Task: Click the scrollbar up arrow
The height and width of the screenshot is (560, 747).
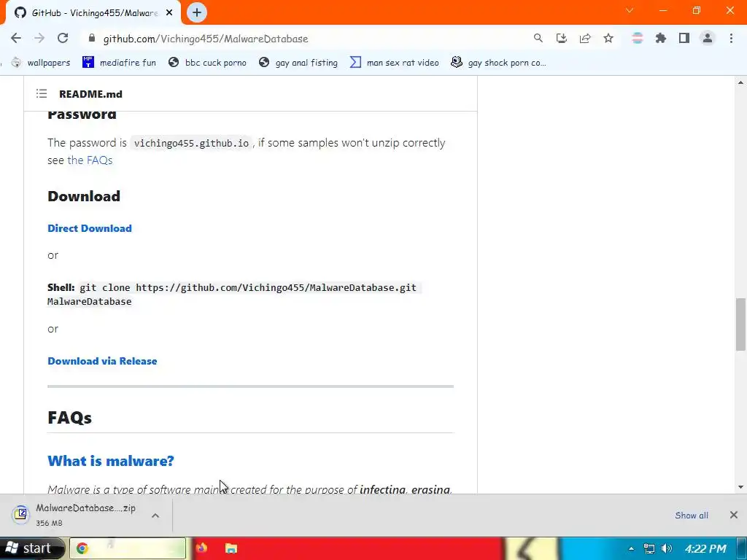Action: (x=740, y=82)
